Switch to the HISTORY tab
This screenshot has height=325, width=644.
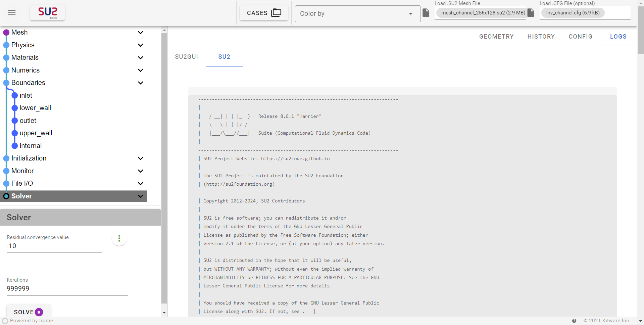point(541,37)
